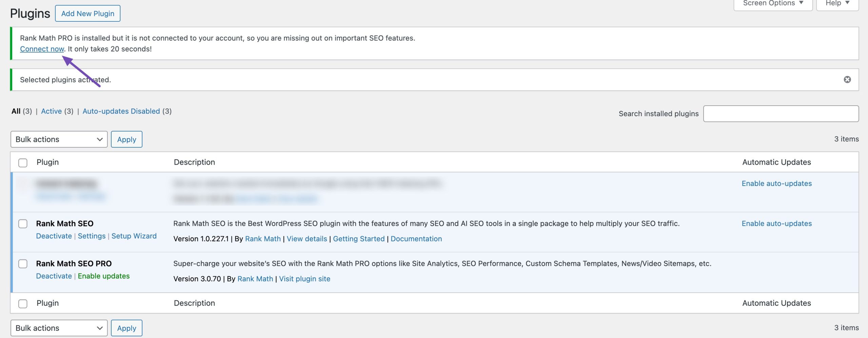Open Rank Math author link for SEO PRO

click(255, 279)
